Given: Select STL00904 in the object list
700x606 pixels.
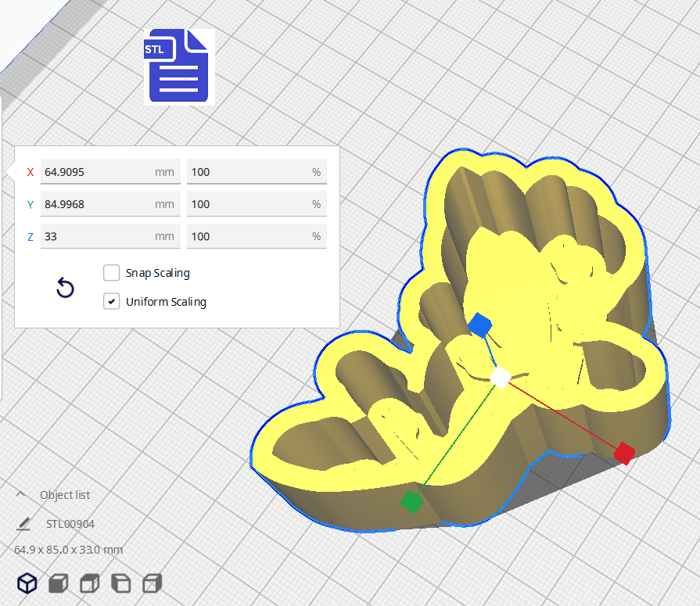Looking at the screenshot, I should coord(70,524).
